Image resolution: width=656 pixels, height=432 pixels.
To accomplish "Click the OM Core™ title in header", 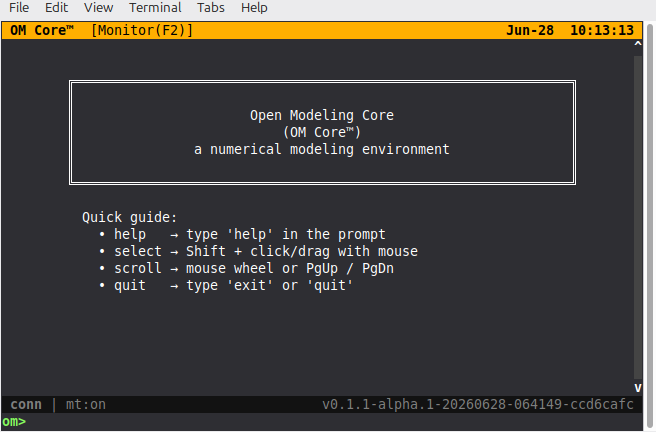I will (x=42, y=30).
